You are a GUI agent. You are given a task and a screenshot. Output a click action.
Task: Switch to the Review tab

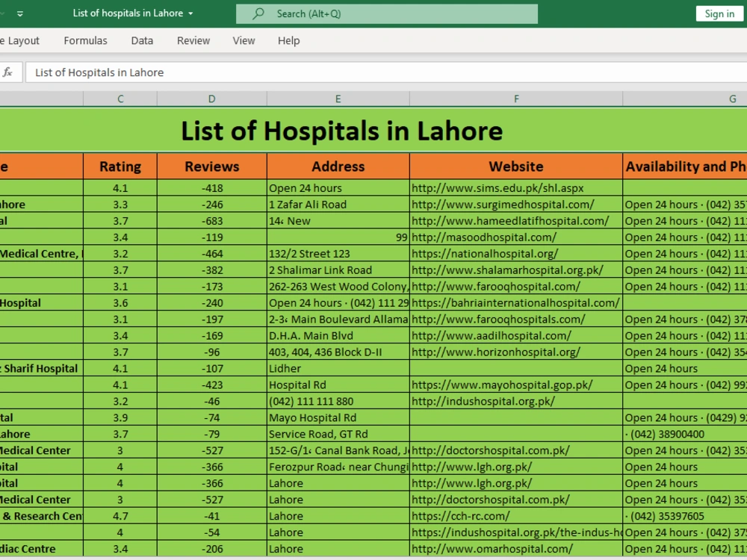tap(193, 40)
